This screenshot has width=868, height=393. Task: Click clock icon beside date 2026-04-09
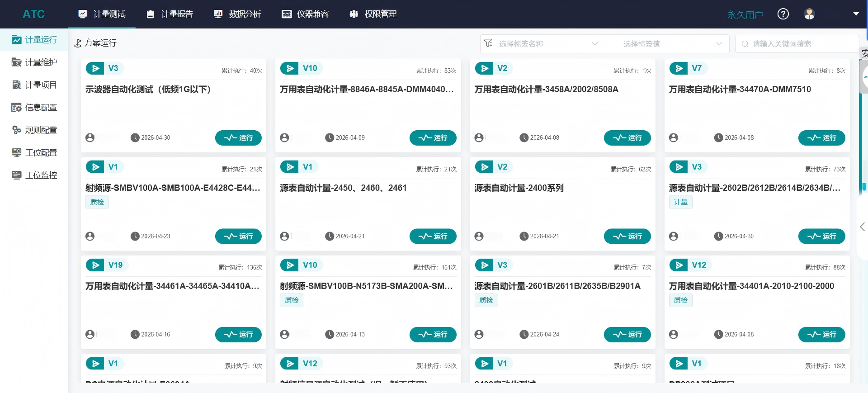[x=330, y=137]
